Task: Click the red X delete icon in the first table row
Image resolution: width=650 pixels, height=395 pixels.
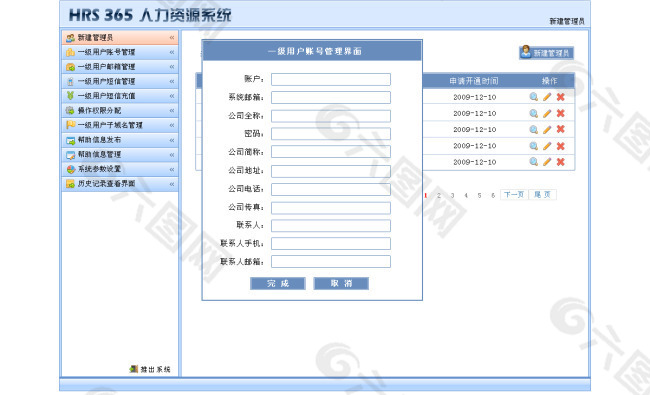Action: (x=560, y=97)
